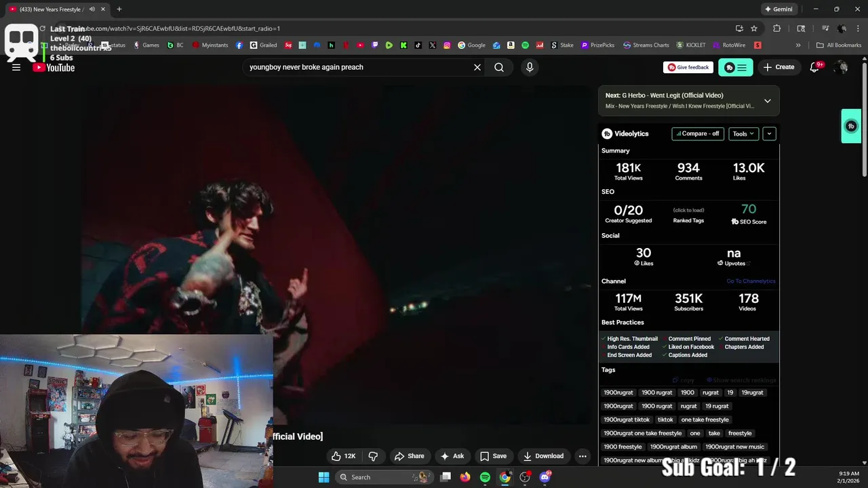
Task: Open the KICKLET bookmark
Action: click(x=690, y=45)
